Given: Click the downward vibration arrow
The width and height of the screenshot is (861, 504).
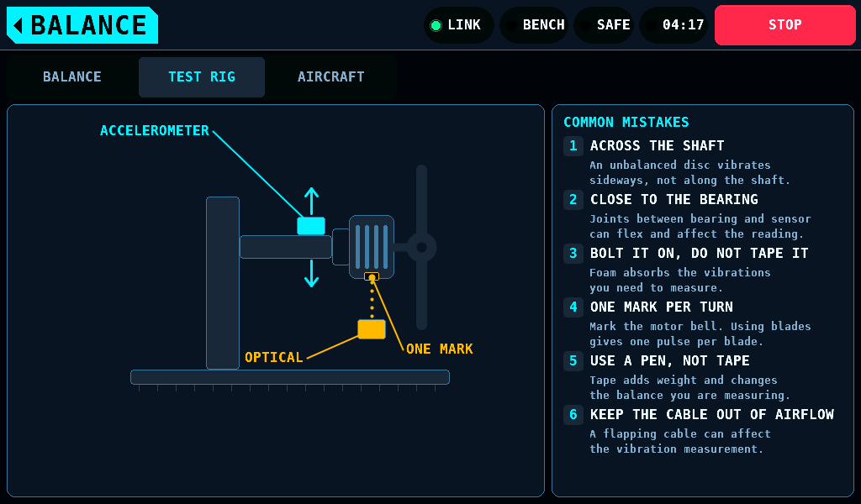Looking at the screenshot, I should 311,274.
